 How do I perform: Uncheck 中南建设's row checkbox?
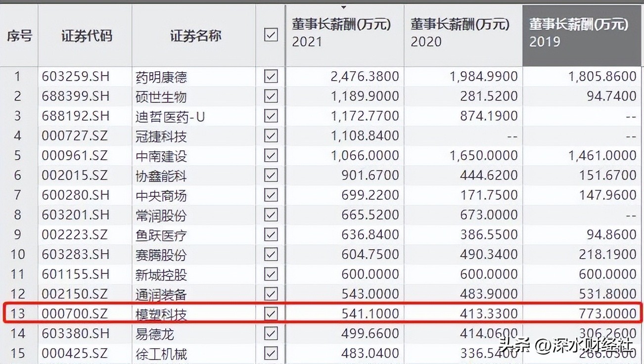pyautogui.click(x=271, y=155)
